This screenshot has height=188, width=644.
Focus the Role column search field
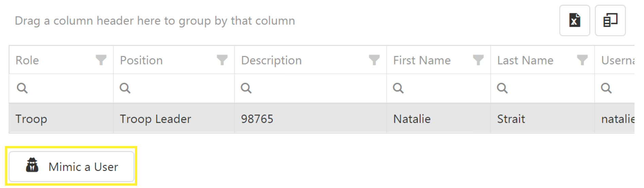click(61, 88)
